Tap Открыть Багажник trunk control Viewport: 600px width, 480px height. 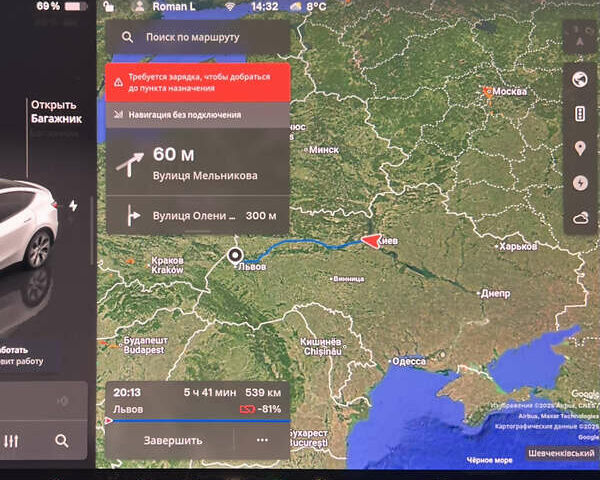(x=55, y=111)
